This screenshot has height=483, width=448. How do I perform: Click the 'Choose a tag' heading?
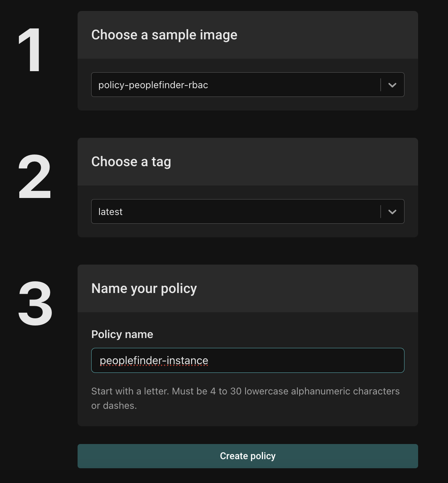pos(131,162)
